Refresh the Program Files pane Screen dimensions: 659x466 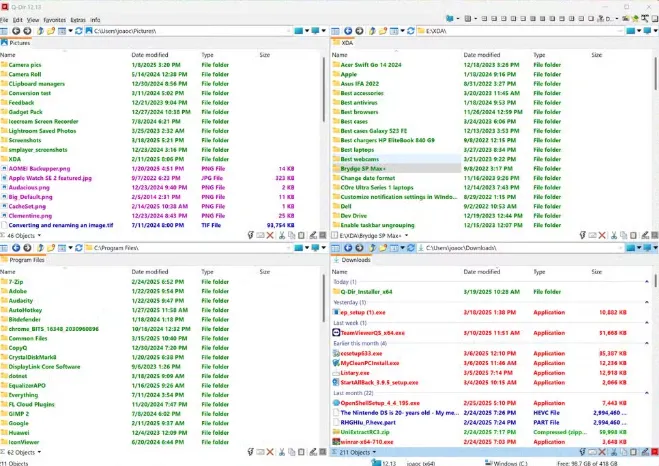click(79, 248)
